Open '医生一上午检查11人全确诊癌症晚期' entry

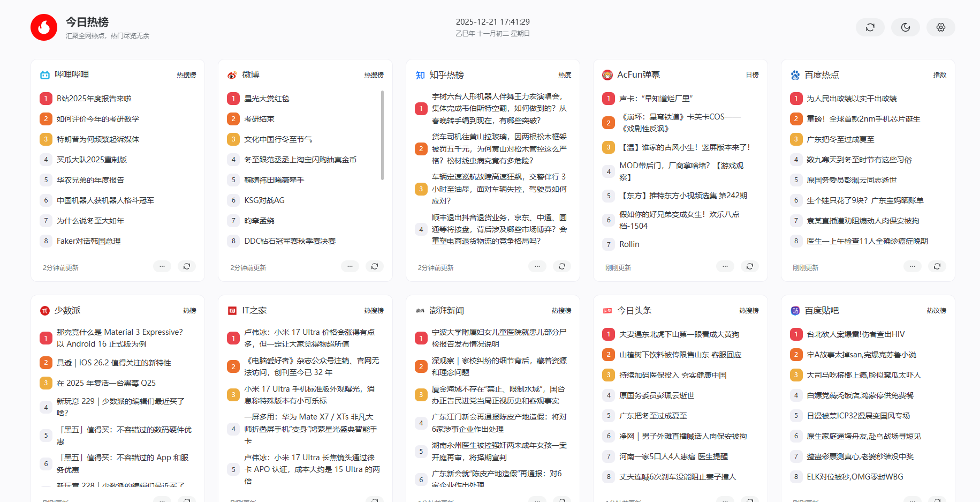(868, 241)
